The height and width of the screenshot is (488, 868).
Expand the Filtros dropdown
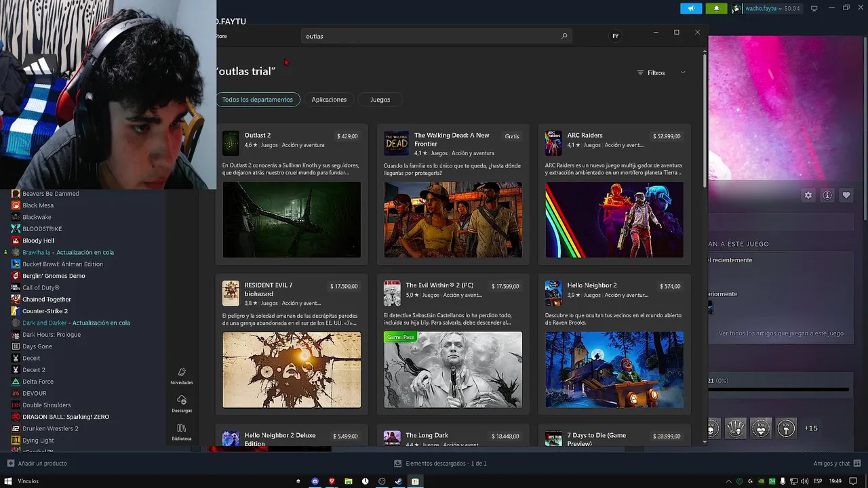[x=661, y=73]
